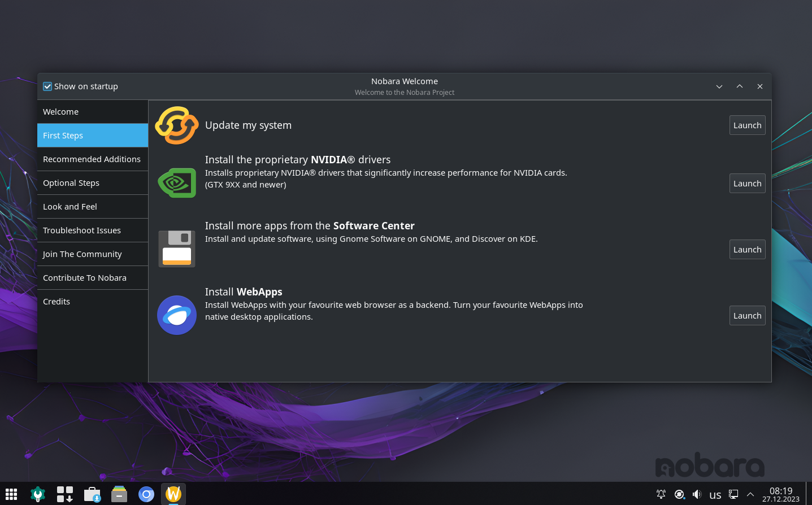Open the file manager drawer icon in taskbar
This screenshot has width=812, height=505.
pyautogui.click(x=119, y=494)
